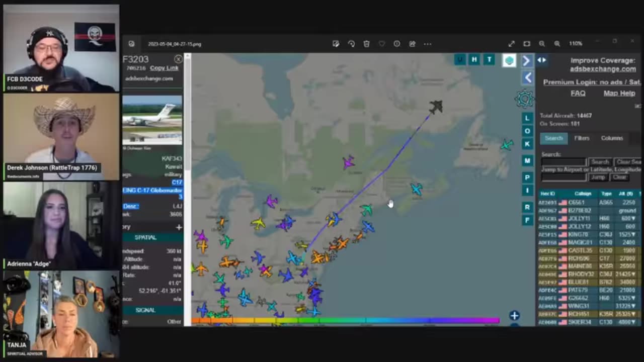Viewport: 644px width, 362px height.
Task: Toggle the L map button
Action: pyautogui.click(x=527, y=118)
